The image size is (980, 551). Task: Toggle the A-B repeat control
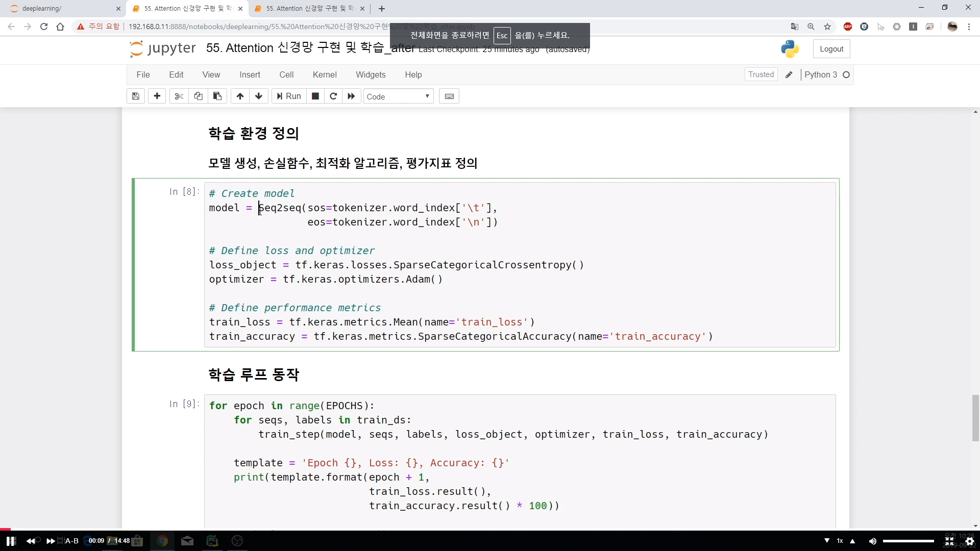coord(71,541)
